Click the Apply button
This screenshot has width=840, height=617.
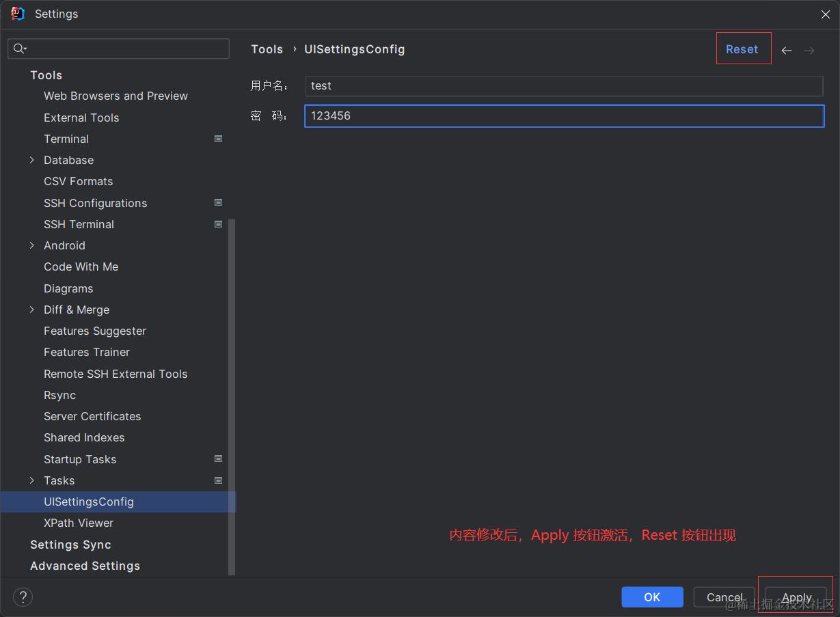(796, 597)
